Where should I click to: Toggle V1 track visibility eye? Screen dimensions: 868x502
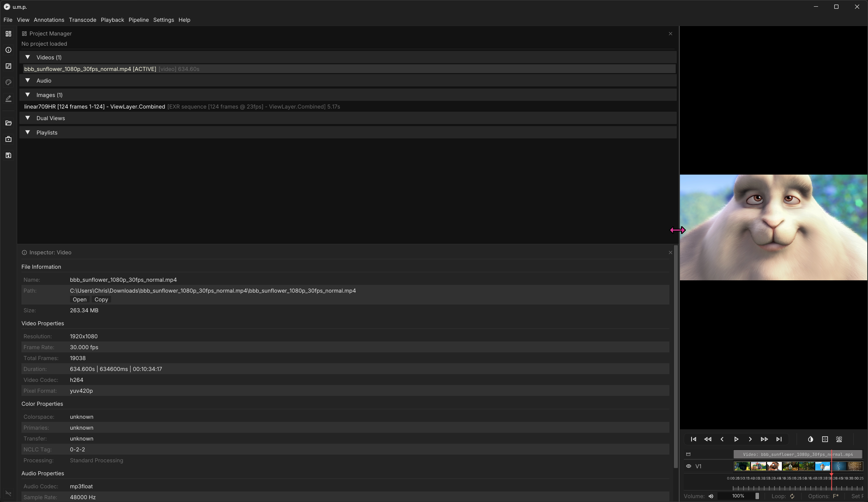click(x=689, y=466)
